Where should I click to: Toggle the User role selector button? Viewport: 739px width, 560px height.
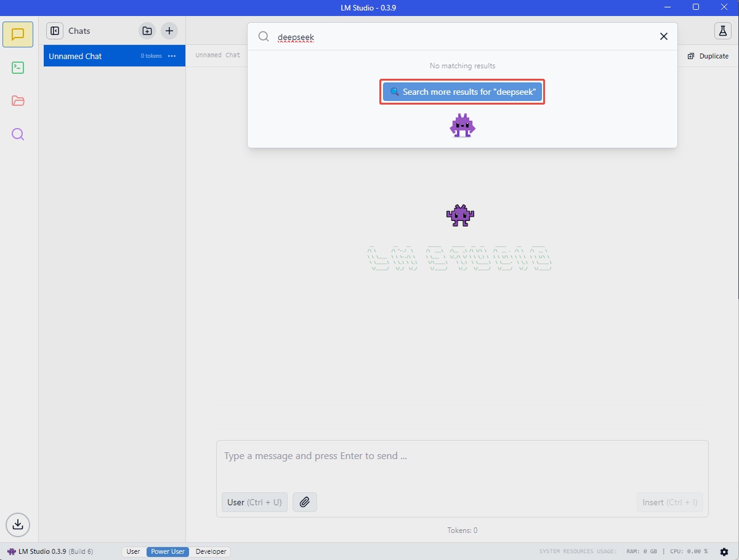click(254, 502)
